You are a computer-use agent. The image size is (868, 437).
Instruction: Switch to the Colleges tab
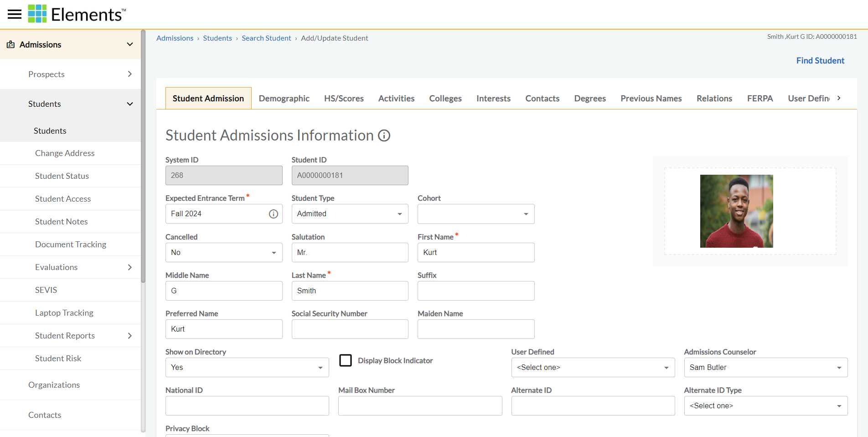[x=445, y=99]
